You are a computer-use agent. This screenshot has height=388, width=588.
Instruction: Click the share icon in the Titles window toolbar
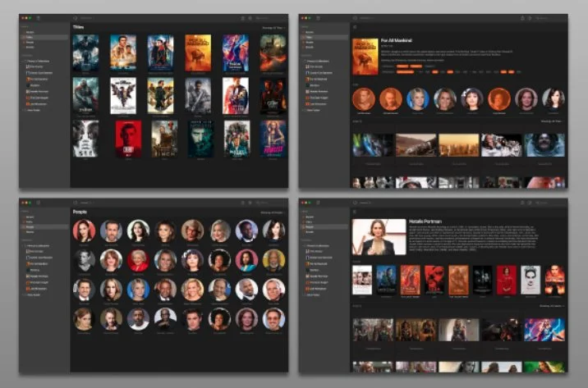pos(242,18)
